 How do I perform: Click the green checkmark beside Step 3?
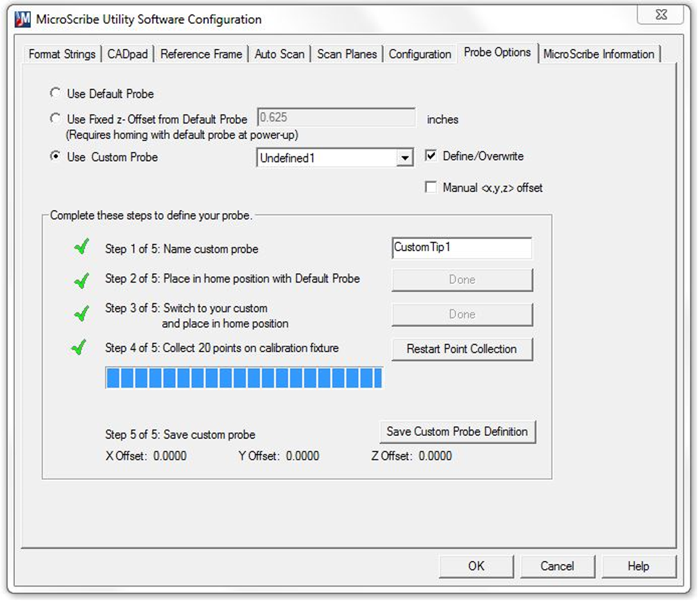82,314
